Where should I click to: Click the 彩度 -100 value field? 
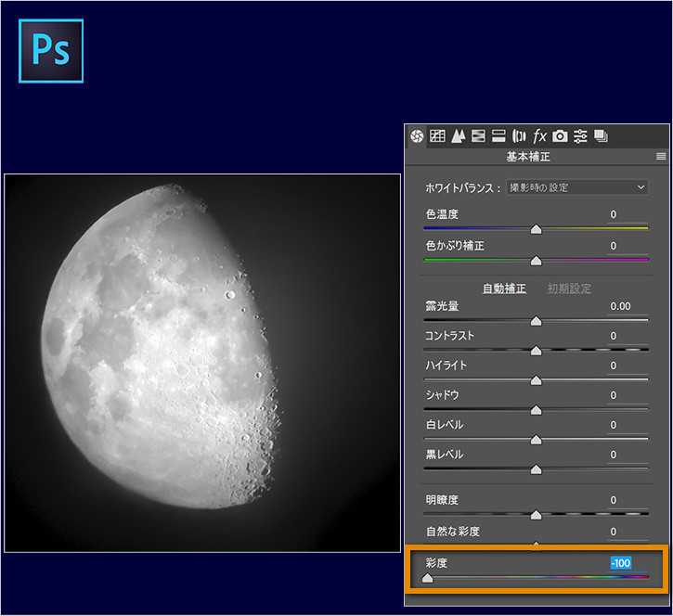pyautogui.click(x=628, y=563)
